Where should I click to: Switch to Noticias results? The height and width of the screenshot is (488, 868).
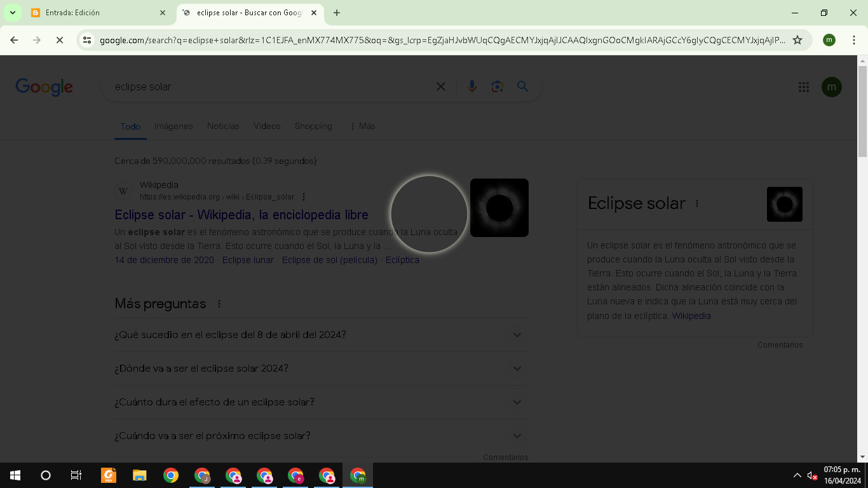[223, 126]
